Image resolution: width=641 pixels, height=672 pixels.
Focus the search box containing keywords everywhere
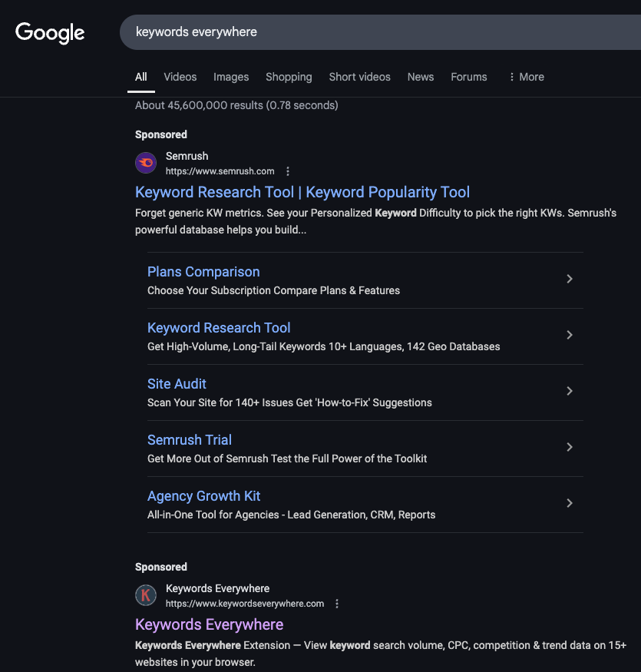[x=380, y=32]
